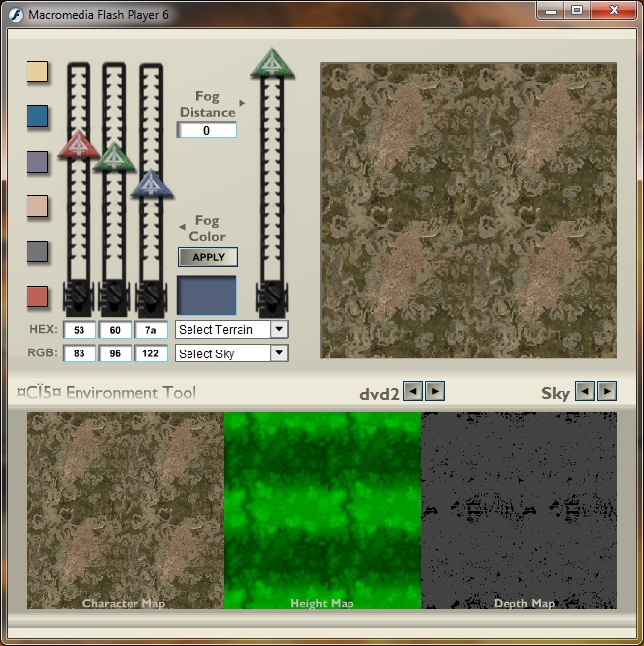This screenshot has height=646, width=644.
Task: Click the blue HEX field showing 7a
Action: point(151,330)
